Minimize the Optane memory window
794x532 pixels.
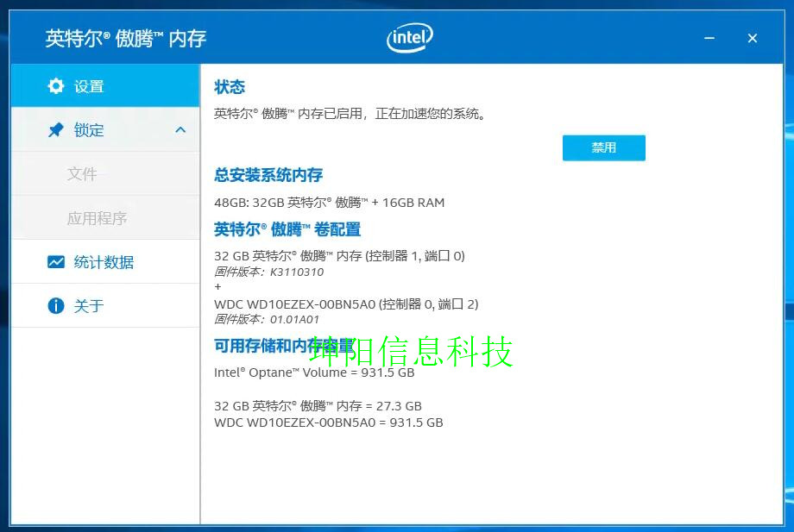click(709, 38)
